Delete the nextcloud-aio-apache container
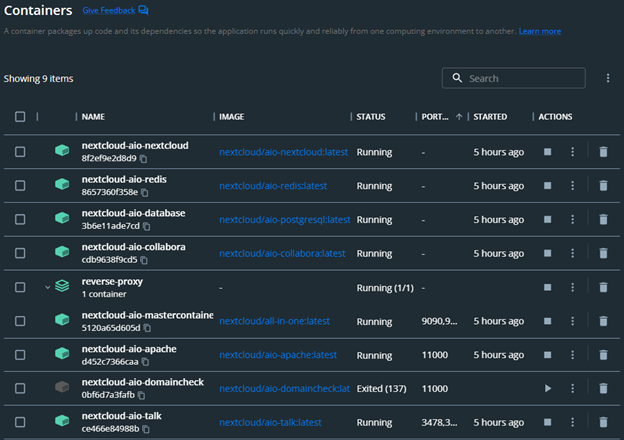 pyautogui.click(x=603, y=354)
